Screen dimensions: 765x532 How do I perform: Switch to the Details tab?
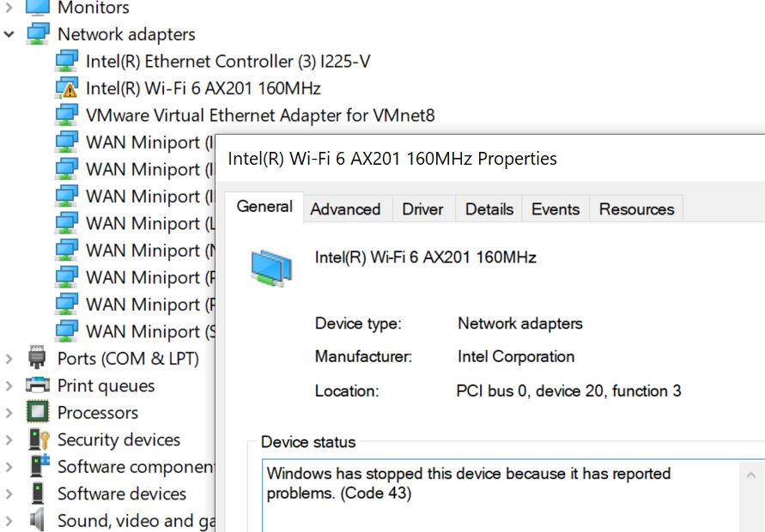click(489, 208)
